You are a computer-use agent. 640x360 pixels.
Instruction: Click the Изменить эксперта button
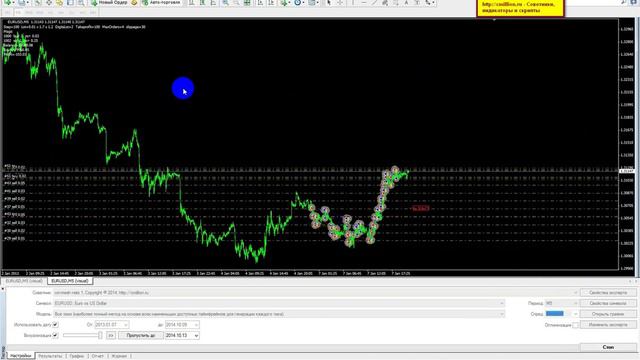608,324
